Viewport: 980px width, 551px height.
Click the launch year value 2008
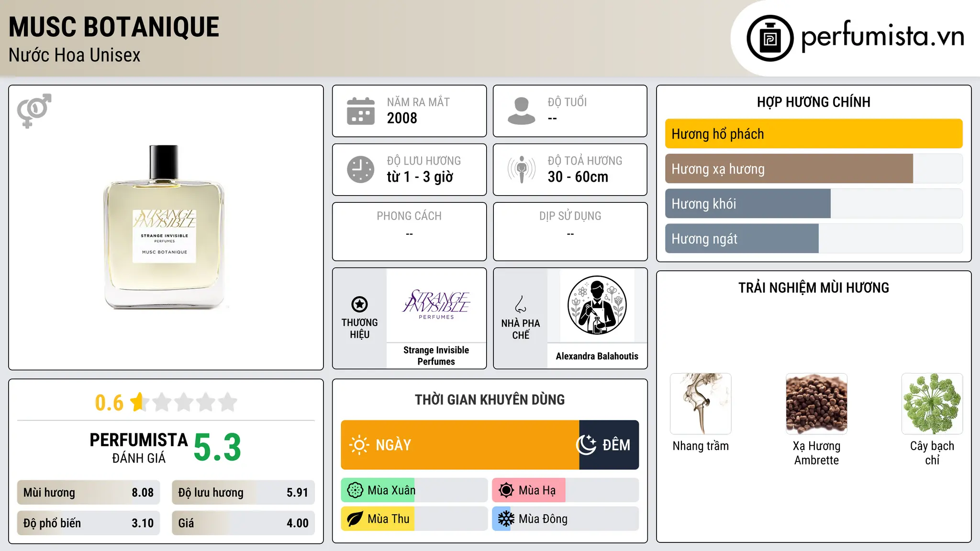click(x=402, y=118)
